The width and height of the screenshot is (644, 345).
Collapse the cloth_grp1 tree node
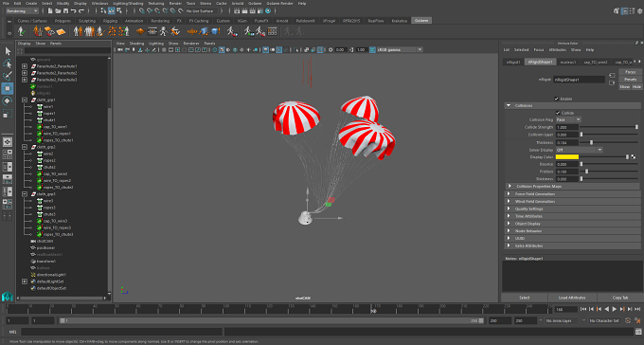(25, 100)
